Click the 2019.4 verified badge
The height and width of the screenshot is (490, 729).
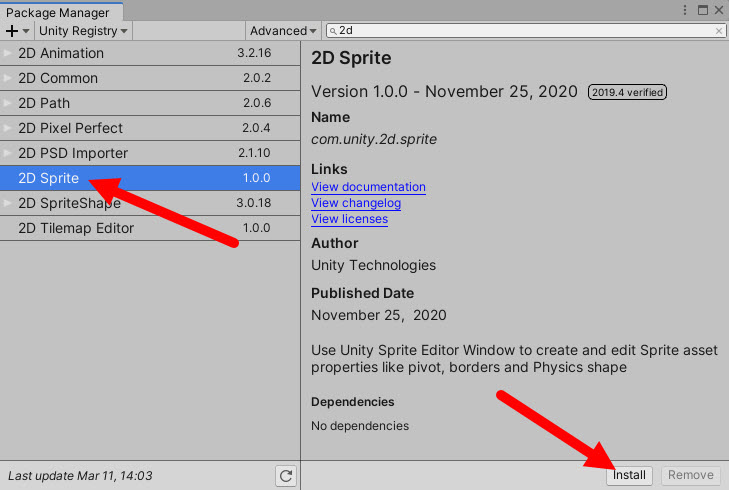click(627, 92)
